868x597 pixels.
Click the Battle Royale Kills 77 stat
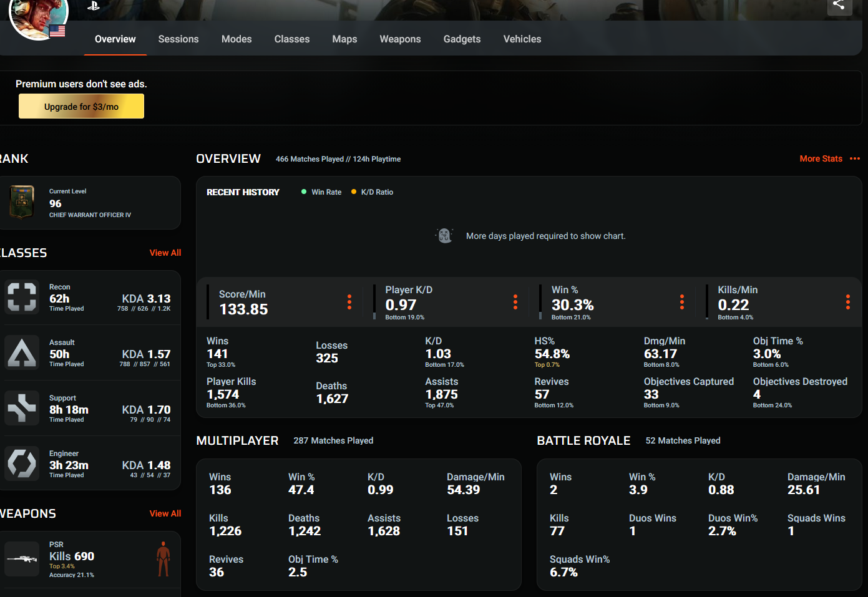pos(559,525)
